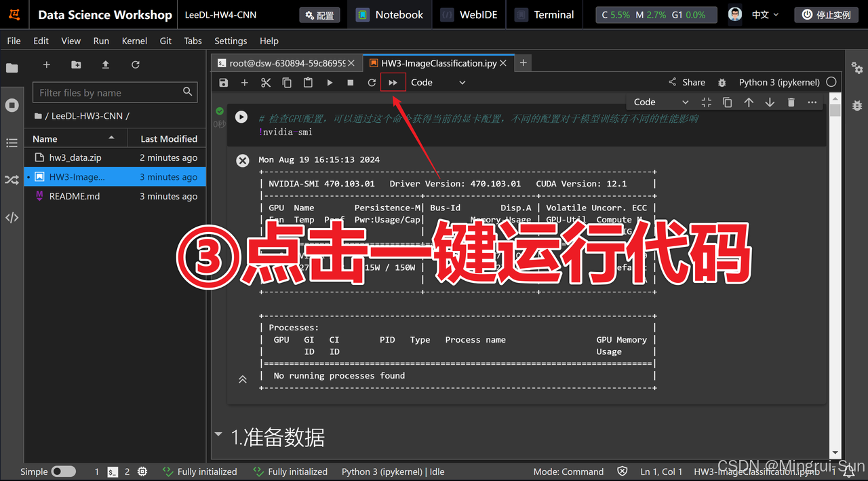This screenshot has height=481, width=868.
Task: Cut selected cell with scissors icon
Action: 266,83
